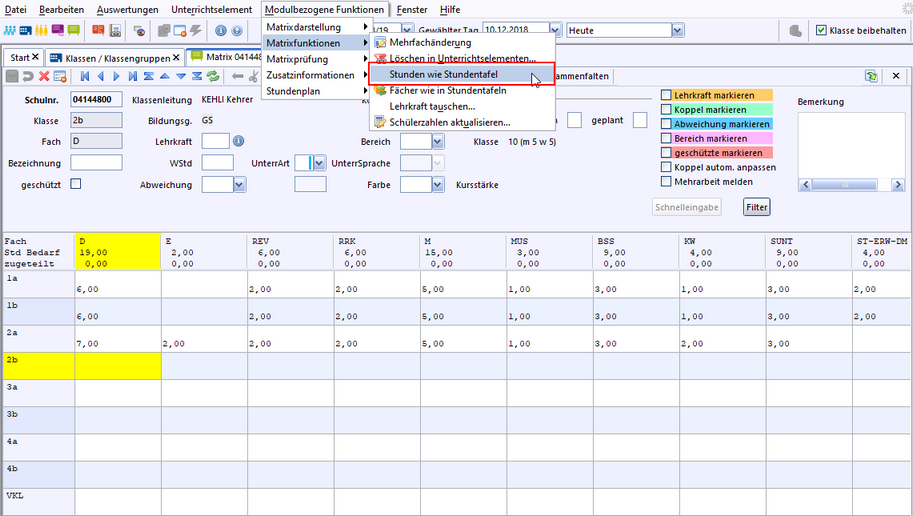Click the red X delete icon in record toolbar
Viewport: 913px width, 516px height.
(x=44, y=76)
